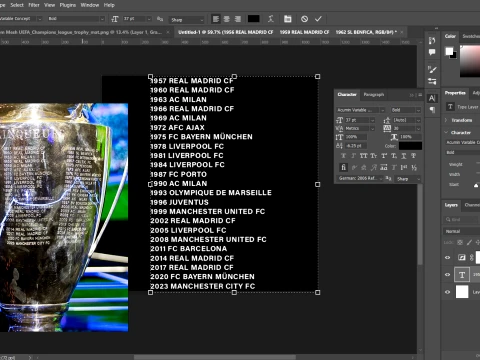This screenshot has height=360, width=480.
Task: Open the History panel icon in dock
Action: coord(432,41)
